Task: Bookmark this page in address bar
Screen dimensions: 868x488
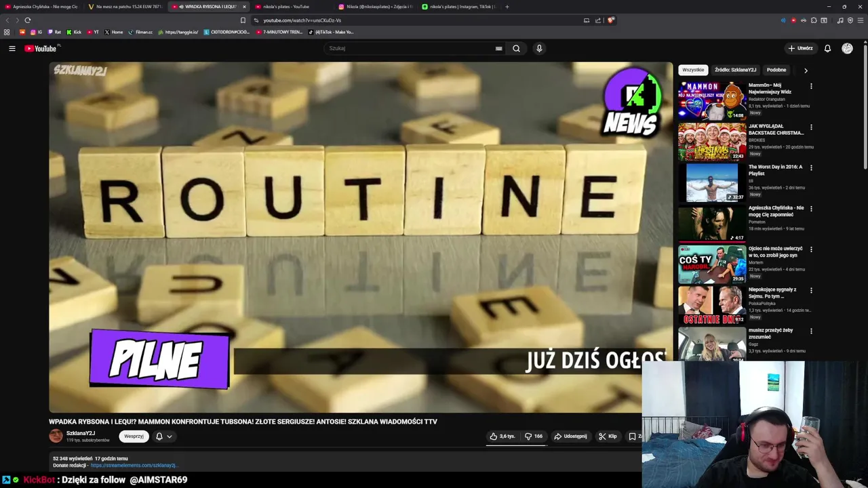Action: tap(243, 20)
